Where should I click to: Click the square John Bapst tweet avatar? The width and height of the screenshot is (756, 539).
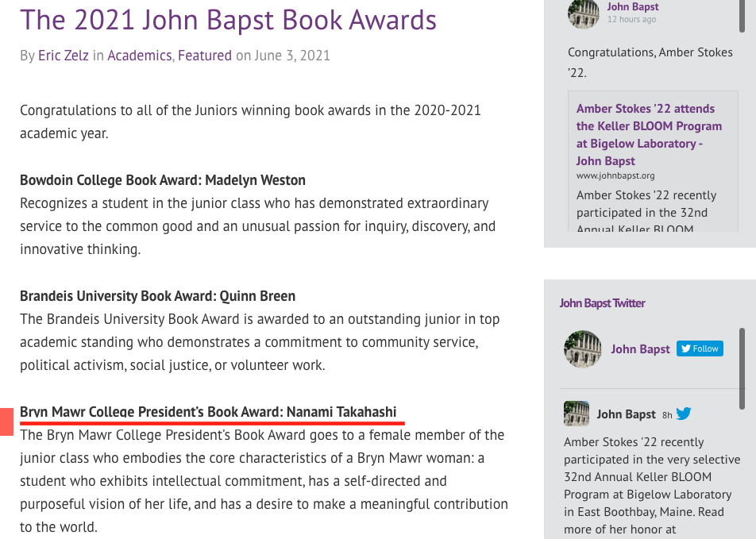[577, 413]
